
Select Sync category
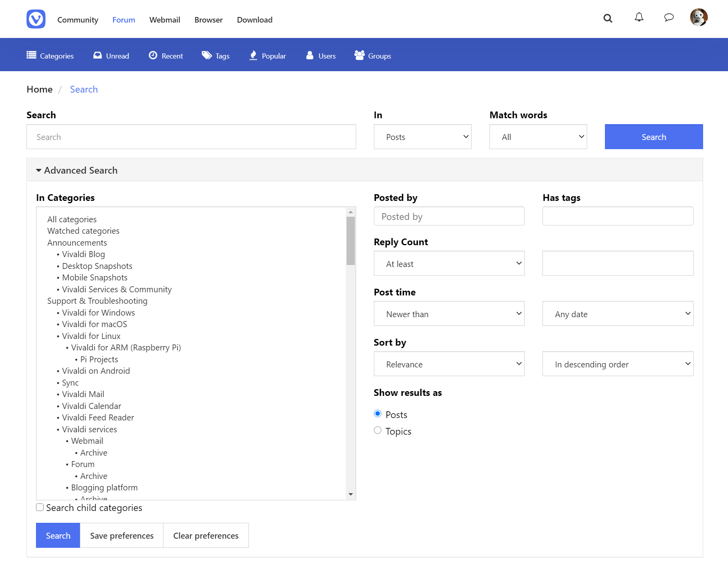click(70, 383)
